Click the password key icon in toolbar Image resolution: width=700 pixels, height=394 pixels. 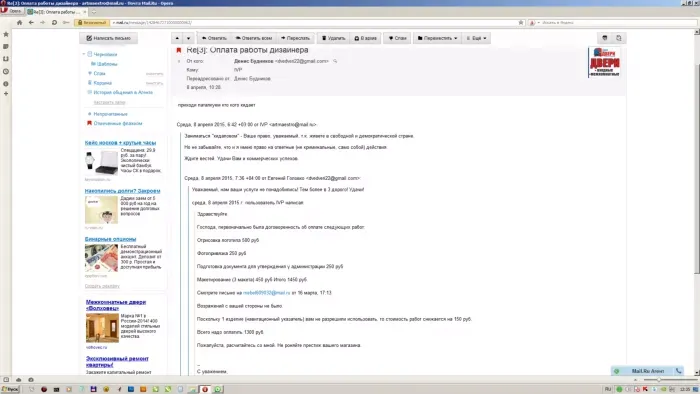[x=66, y=22]
